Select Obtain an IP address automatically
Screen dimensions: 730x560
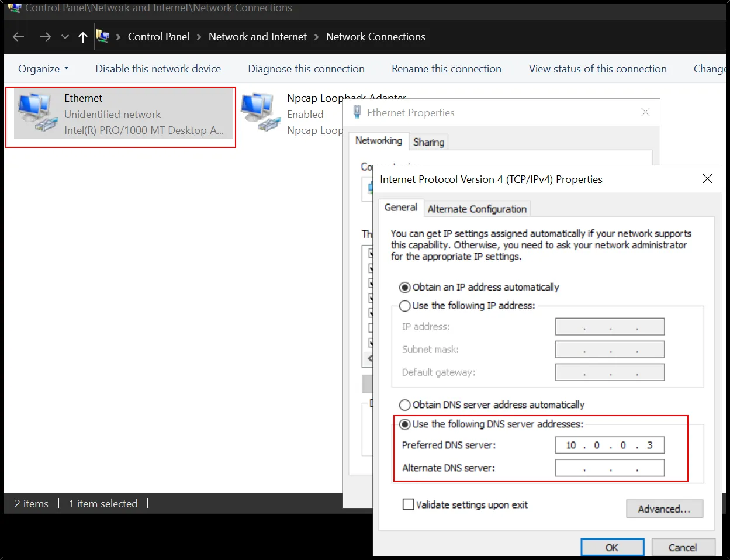coord(405,287)
